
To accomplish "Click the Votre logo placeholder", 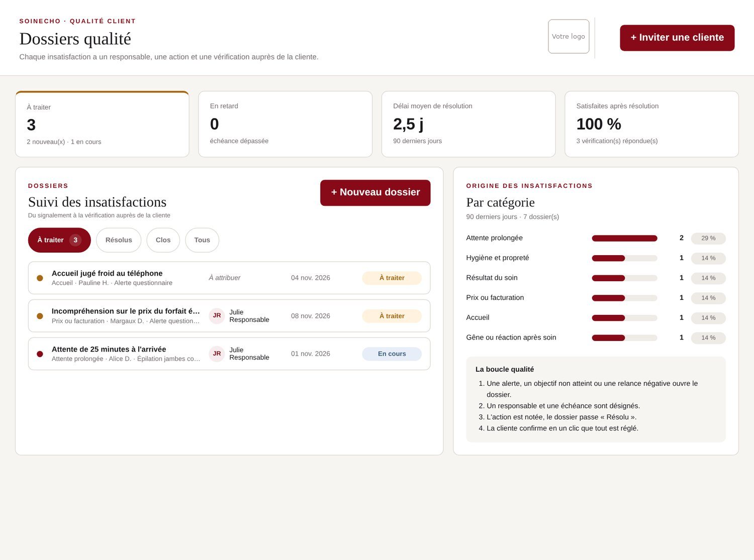I will 569,36.
